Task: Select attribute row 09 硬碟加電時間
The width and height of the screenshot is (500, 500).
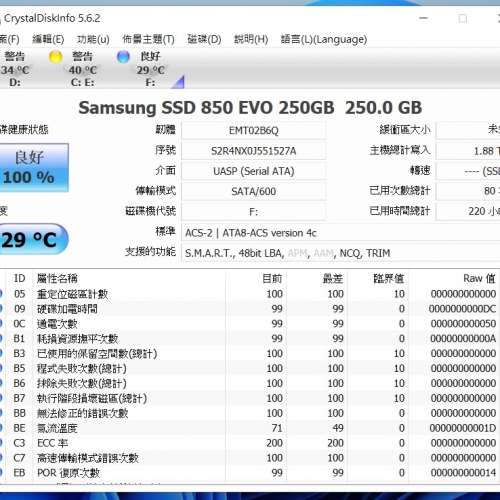Action: click(x=250, y=309)
